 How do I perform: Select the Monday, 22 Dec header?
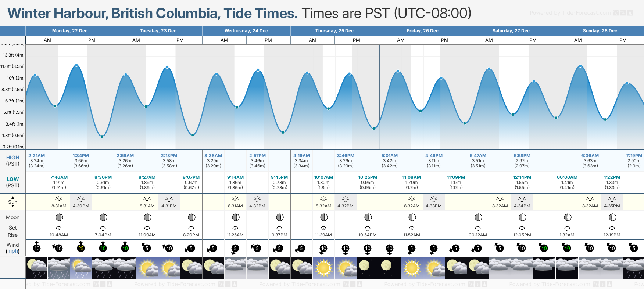(x=70, y=31)
